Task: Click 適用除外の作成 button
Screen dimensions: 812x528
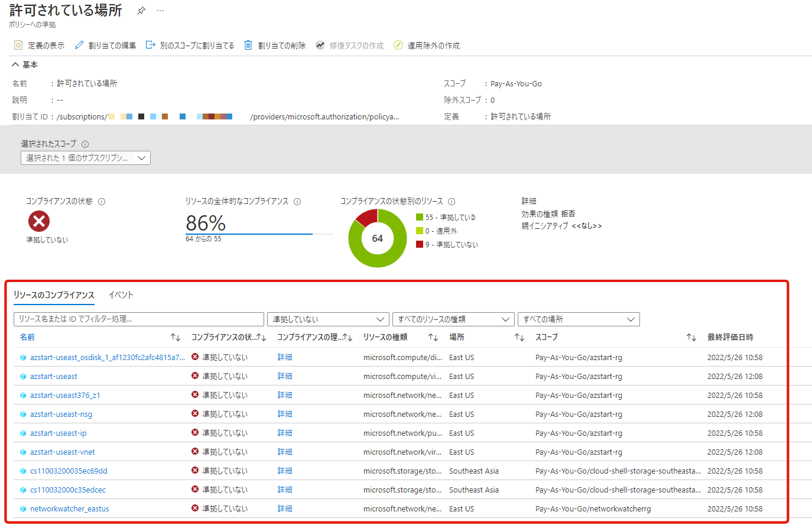Action: point(427,46)
